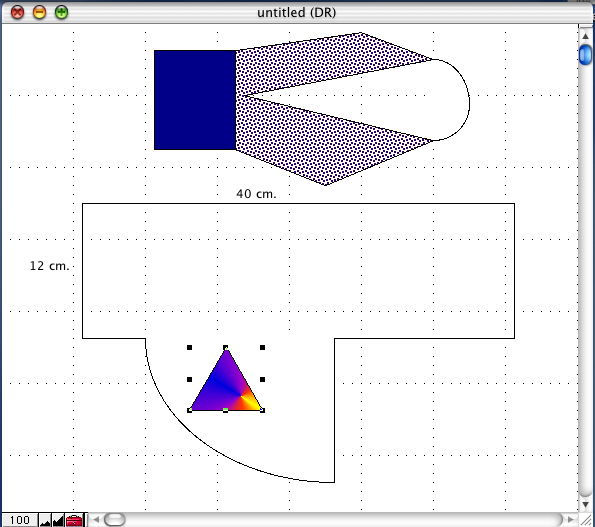
Task: Click the vertical scrollbar up arrow
Action: click(585, 36)
